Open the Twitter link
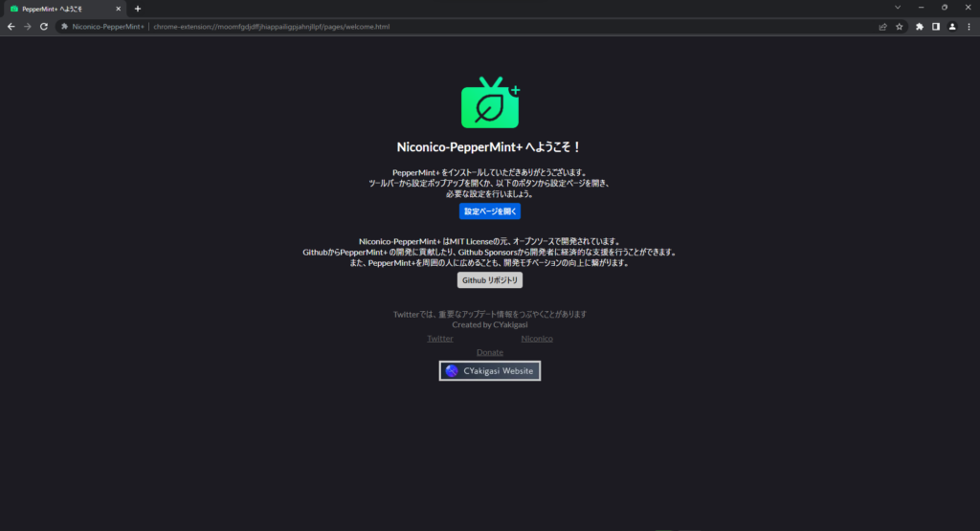 [440, 339]
